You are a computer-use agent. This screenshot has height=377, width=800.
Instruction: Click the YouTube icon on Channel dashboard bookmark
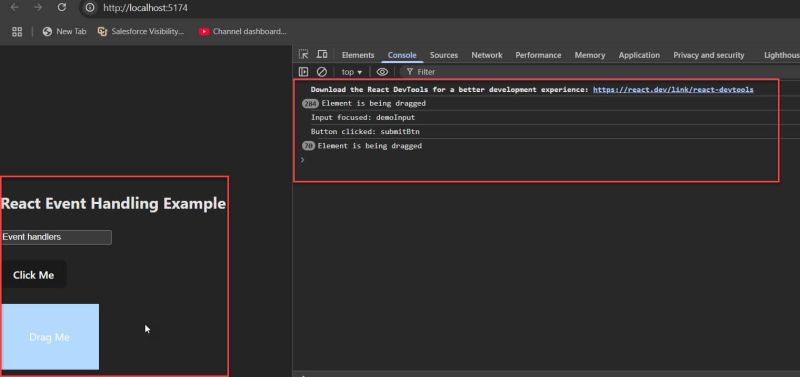point(204,32)
